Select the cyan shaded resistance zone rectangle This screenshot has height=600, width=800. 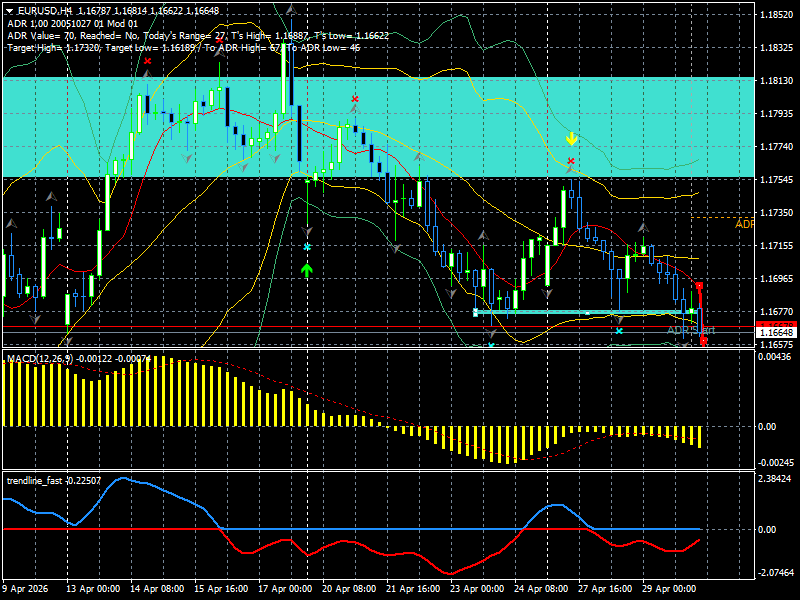point(379,127)
